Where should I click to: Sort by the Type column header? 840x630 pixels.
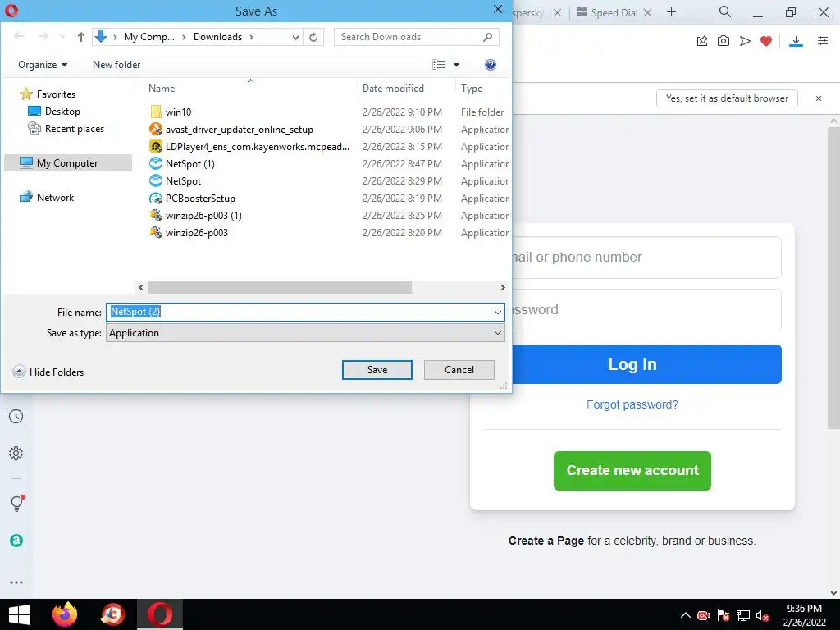coord(472,89)
